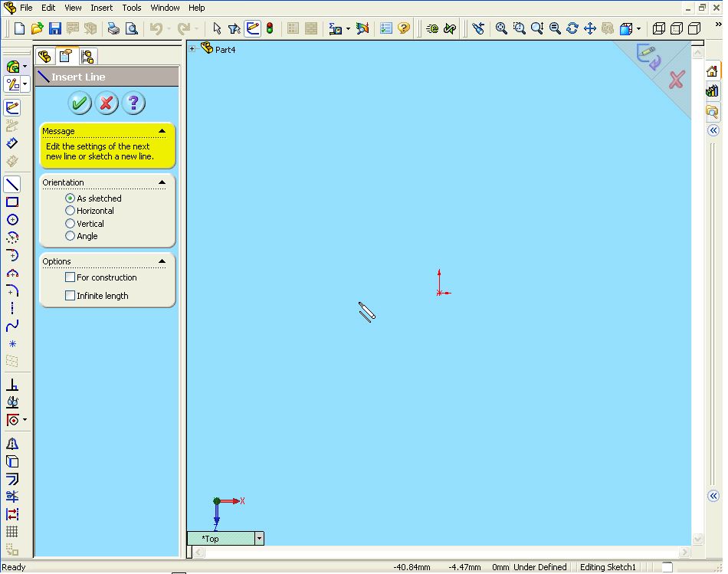
Task: Click the Measure tool icon
Action: 335,29
